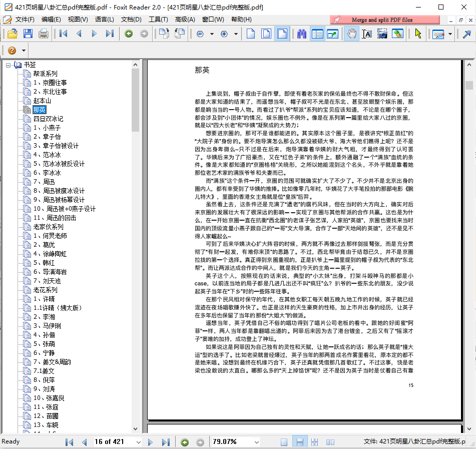Screen dimensions: 476x449
Task: Click the Print icon in toolbar
Action: (44, 34)
